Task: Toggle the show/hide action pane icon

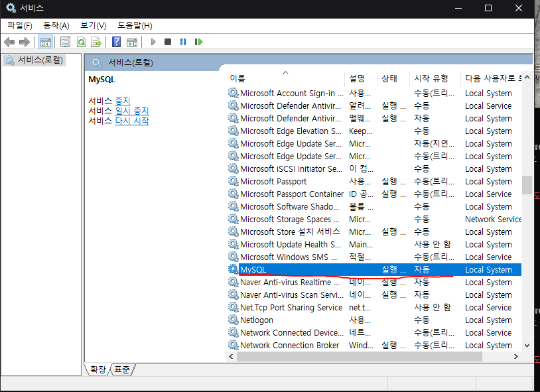Action: pyautogui.click(x=132, y=42)
